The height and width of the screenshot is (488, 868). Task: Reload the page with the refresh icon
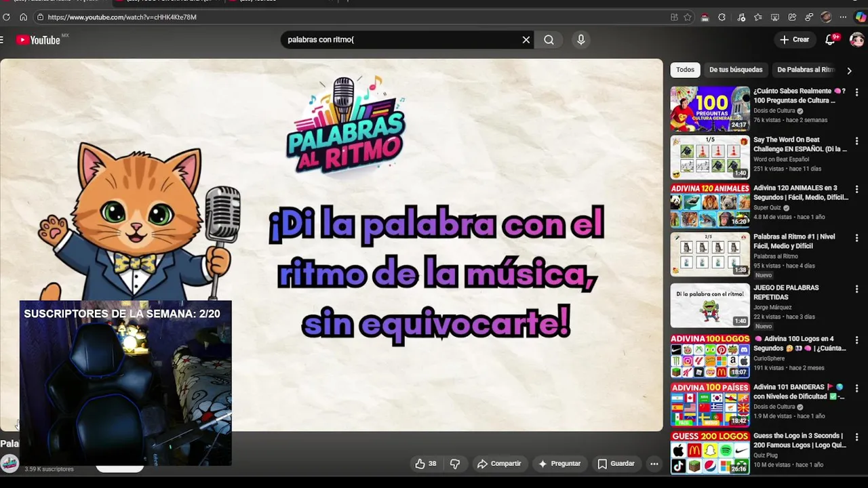coord(7,17)
